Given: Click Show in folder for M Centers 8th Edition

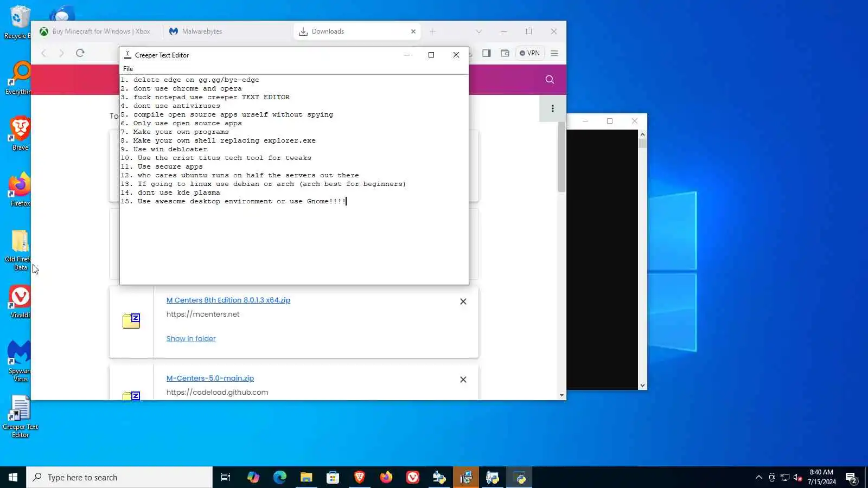Looking at the screenshot, I should point(191,338).
